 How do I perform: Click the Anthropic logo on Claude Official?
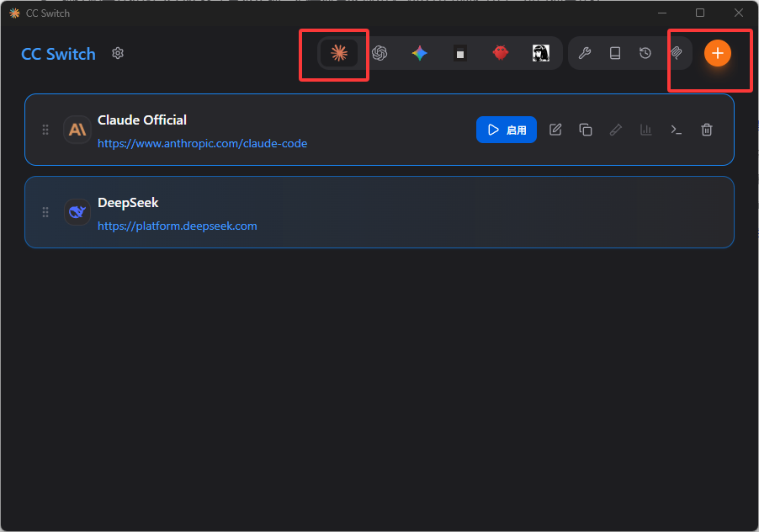pos(77,130)
